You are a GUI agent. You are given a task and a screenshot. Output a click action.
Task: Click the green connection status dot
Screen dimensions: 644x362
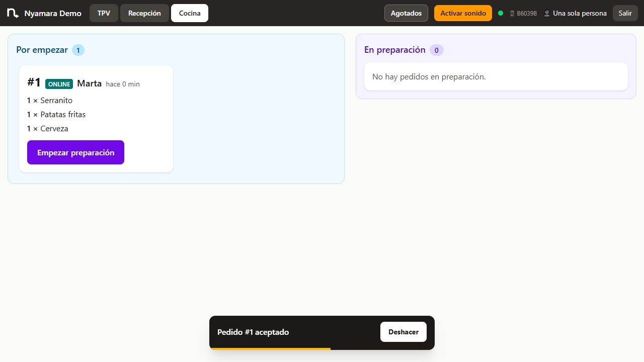tap(501, 13)
